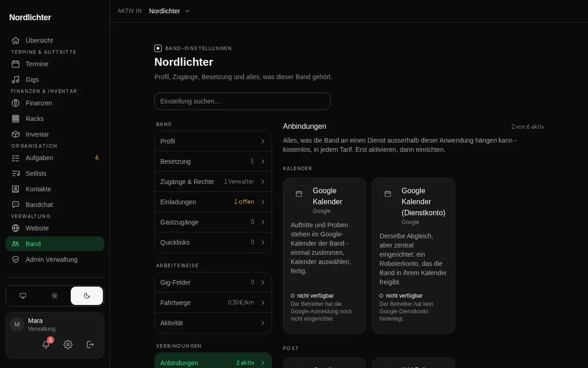Click the logout icon
The image size is (588, 368).
(90, 345)
